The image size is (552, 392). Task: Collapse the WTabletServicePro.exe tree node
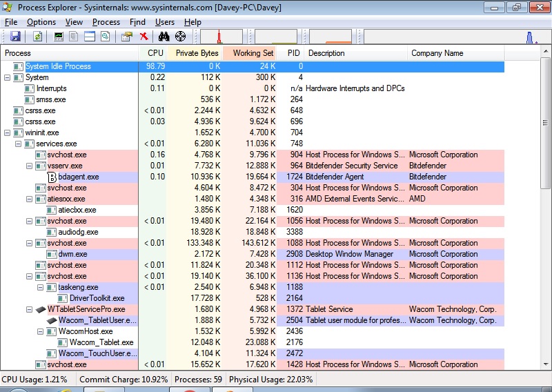pyautogui.click(x=30, y=310)
